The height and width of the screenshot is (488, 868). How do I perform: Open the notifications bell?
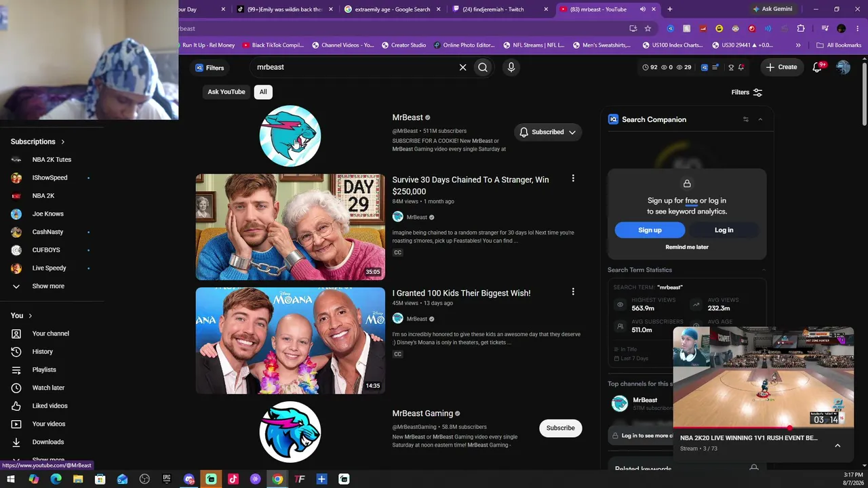tap(817, 67)
